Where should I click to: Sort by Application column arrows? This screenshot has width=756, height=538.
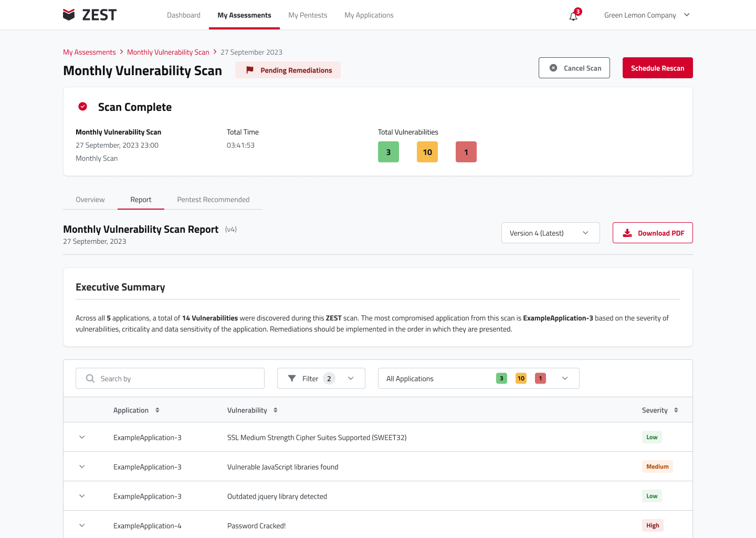click(x=157, y=410)
